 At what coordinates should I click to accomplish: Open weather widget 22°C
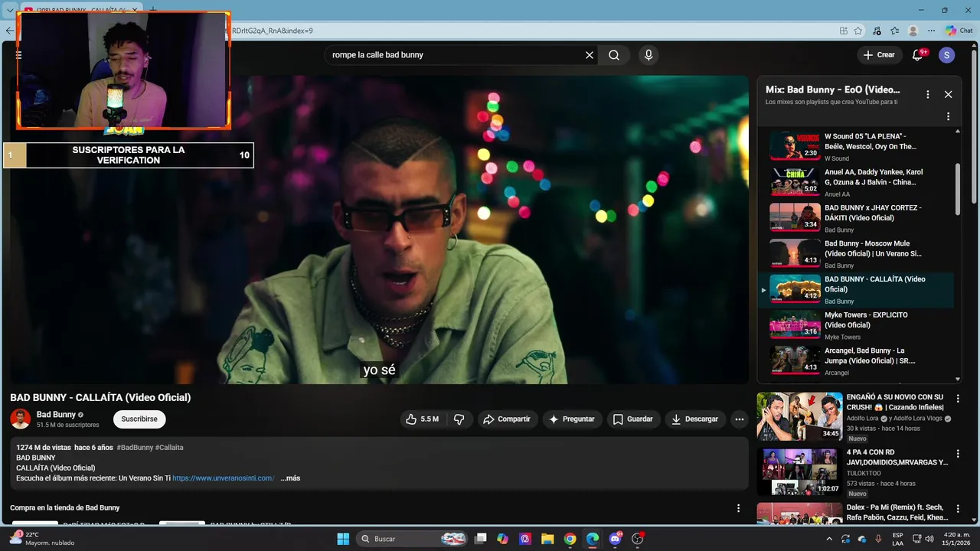(44, 539)
